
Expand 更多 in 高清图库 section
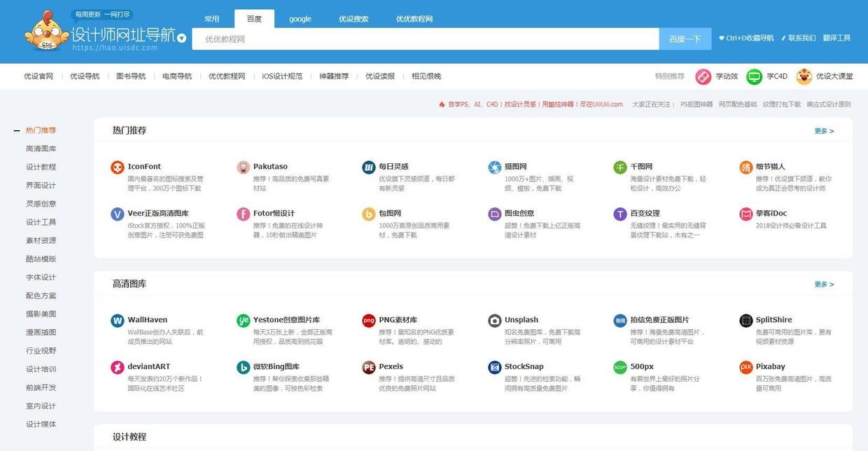tap(824, 284)
